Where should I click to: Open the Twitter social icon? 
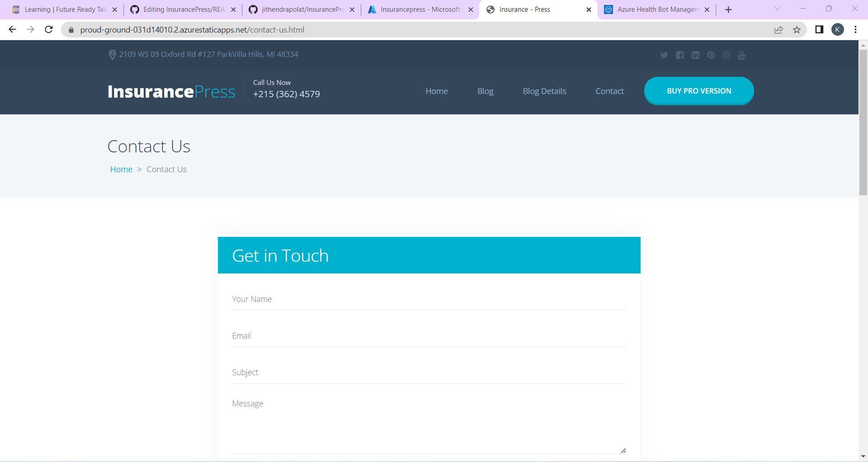[x=664, y=55]
